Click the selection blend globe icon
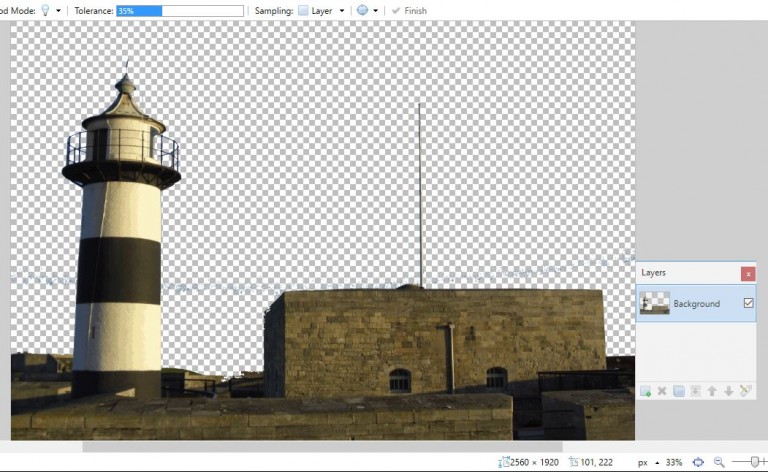 tap(362, 11)
